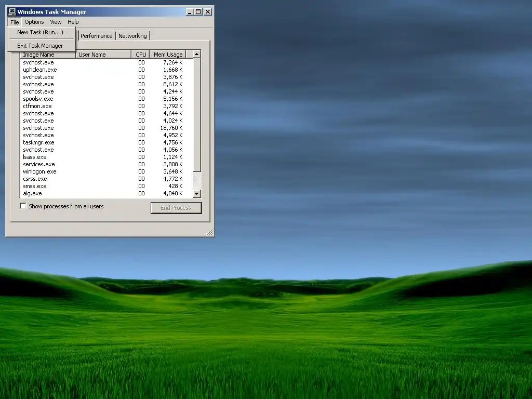Choose New Task (Run...) from File menu

41,32
